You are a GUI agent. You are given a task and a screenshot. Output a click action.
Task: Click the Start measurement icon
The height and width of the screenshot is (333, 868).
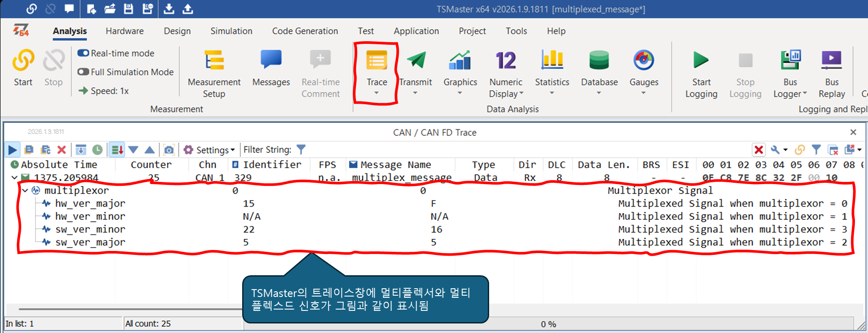(23, 61)
